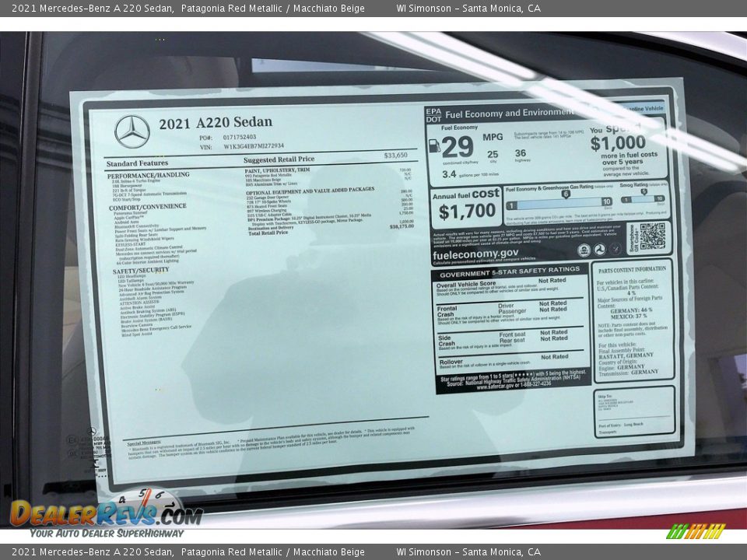
Task: Click the Rollover rating row
Action: click(x=510, y=362)
